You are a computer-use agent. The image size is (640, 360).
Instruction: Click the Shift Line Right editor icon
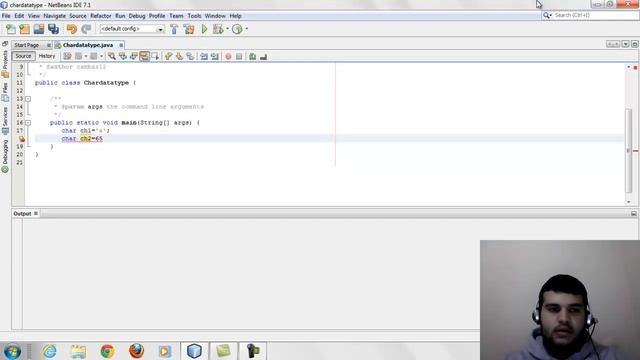[215, 56]
